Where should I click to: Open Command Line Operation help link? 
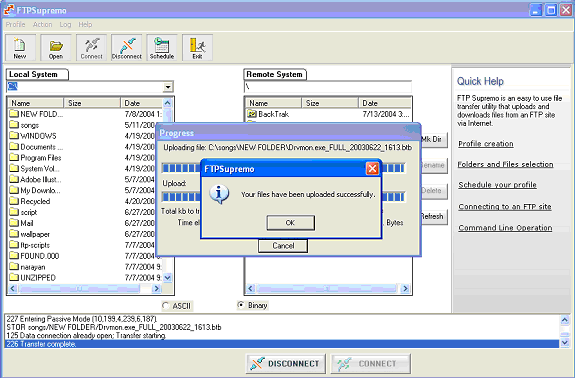point(505,228)
